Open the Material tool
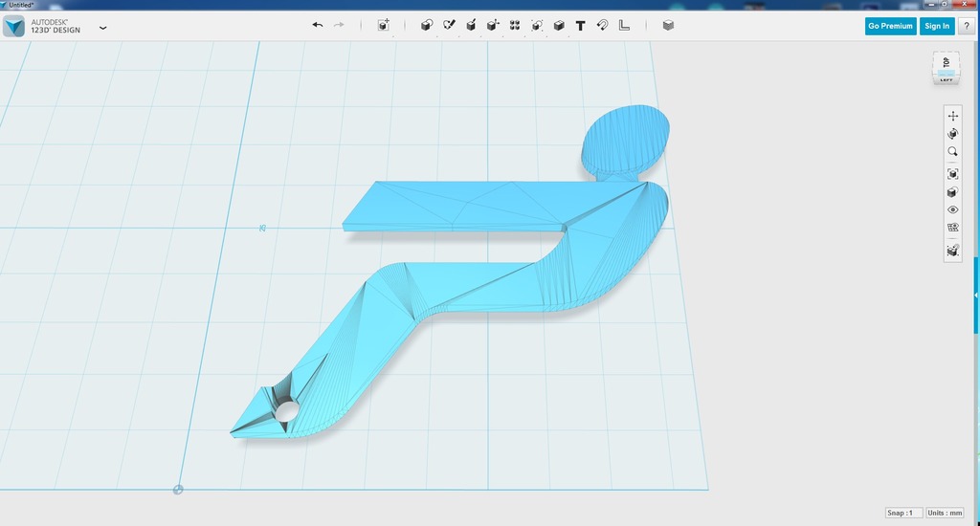Viewport: 980px width, 526px height. 668,26
